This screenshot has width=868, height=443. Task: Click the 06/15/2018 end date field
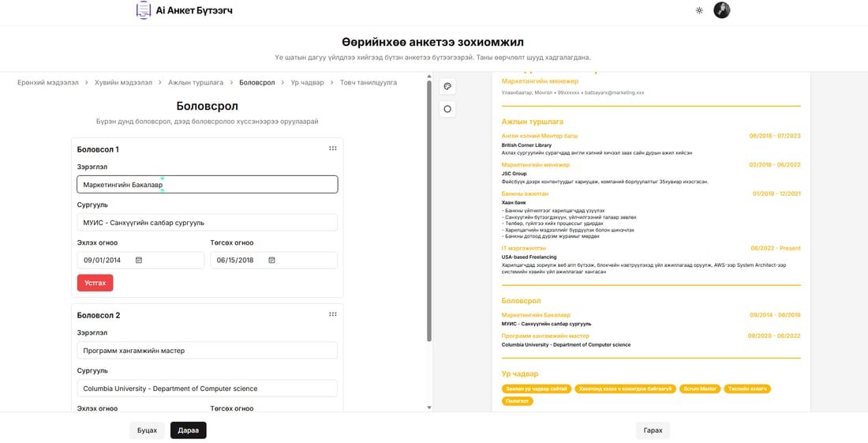274,260
